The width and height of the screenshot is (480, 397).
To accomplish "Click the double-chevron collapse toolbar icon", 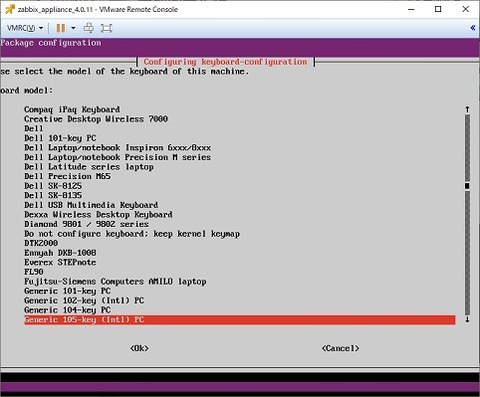I will pyautogui.click(x=473, y=28).
